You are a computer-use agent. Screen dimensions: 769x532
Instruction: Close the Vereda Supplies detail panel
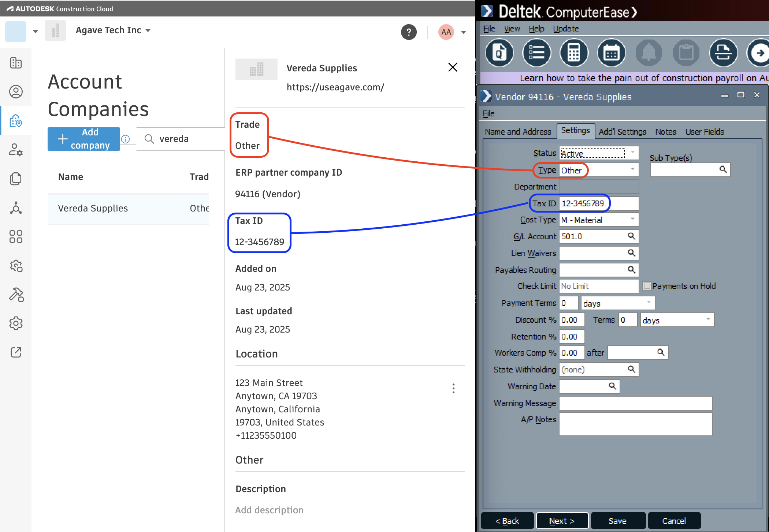tap(453, 67)
